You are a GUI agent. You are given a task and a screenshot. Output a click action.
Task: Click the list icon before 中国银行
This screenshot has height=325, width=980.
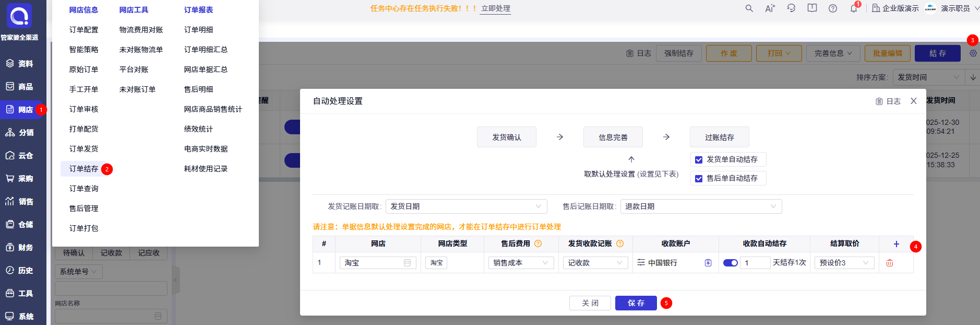641,263
